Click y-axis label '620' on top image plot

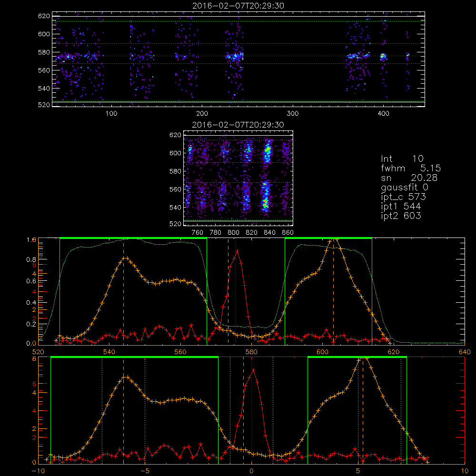(x=44, y=16)
